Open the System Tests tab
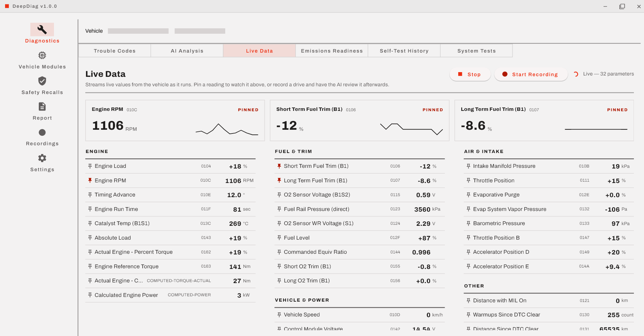Image resolution: width=644 pixels, height=336 pixels. pyautogui.click(x=476, y=51)
